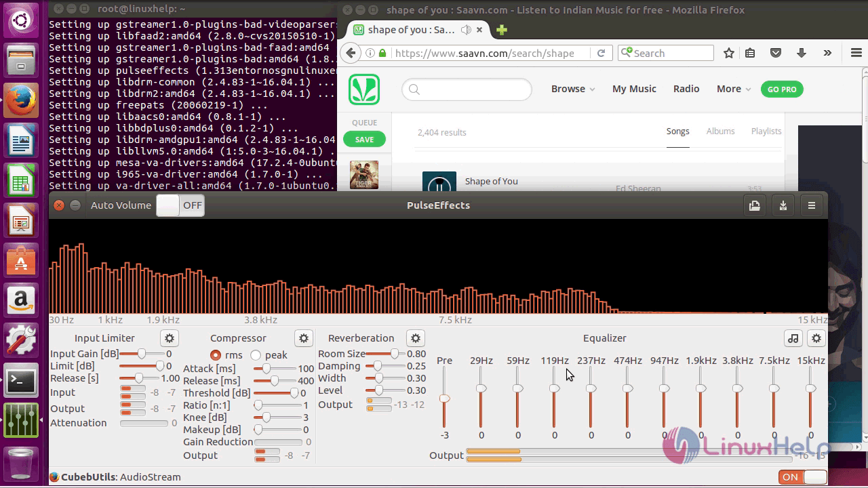Open PulseEffects launcher icon
Viewport: 868px width, 488px height.
click(x=21, y=420)
